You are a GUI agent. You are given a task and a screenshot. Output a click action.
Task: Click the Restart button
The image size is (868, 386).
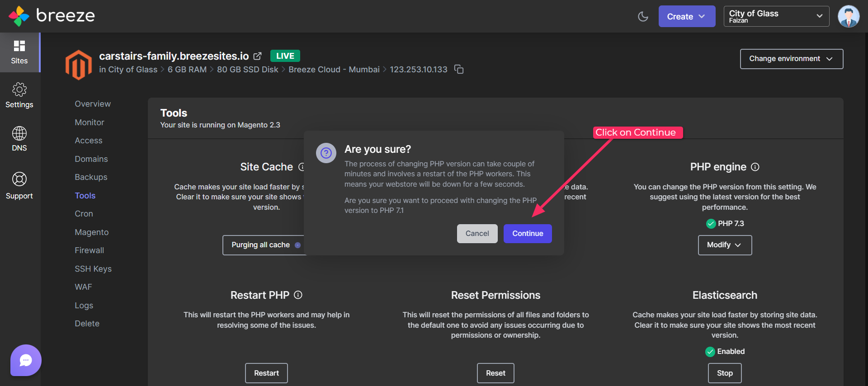pos(266,373)
